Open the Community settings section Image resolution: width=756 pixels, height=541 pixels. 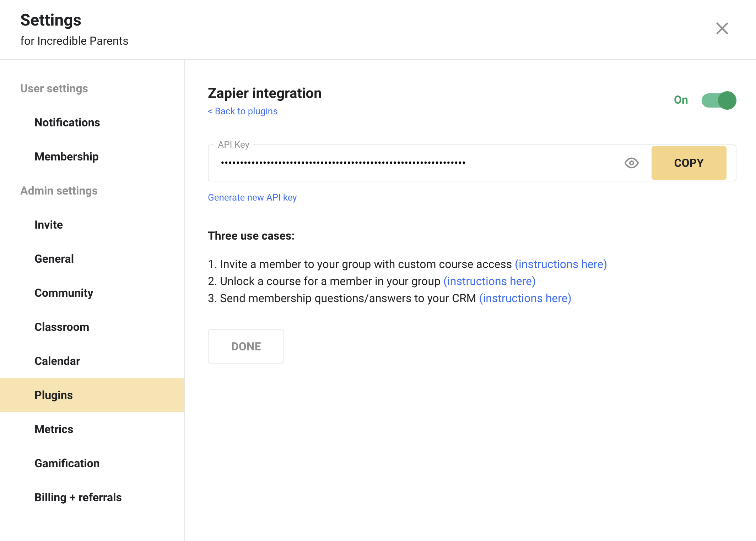(x=64, y=293)
